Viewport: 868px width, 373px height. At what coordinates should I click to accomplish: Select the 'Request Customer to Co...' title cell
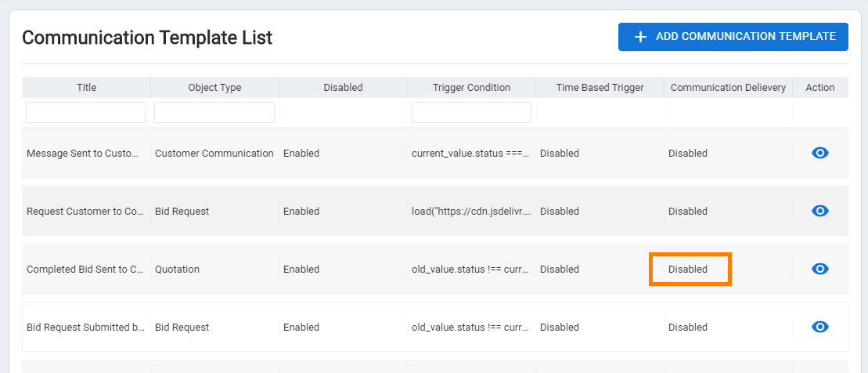click(x=86, y=211)
